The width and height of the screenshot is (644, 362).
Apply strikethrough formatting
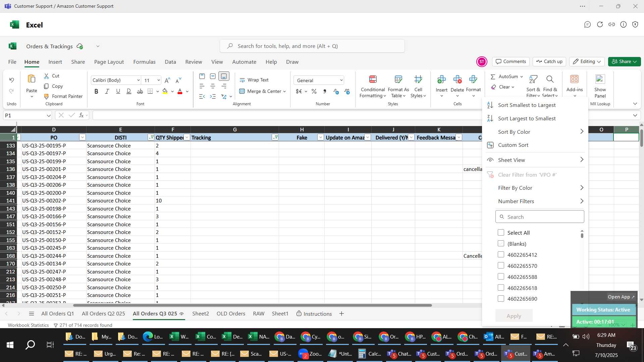140,92
